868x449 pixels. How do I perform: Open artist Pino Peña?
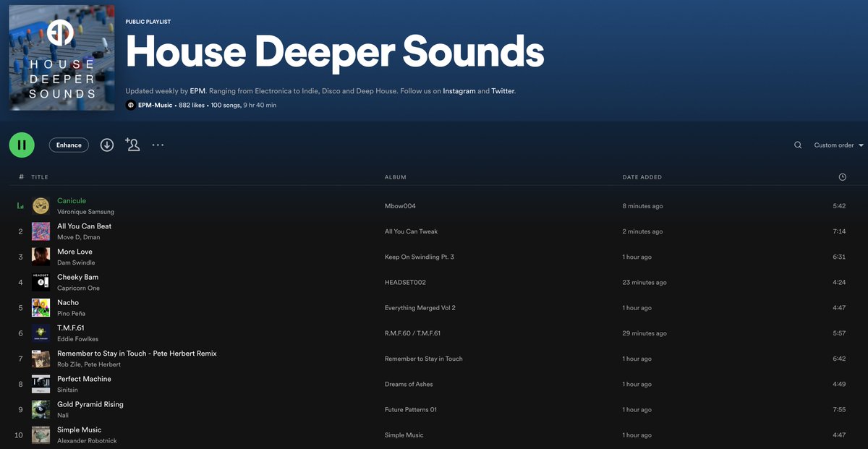click(x=72, y=313)
